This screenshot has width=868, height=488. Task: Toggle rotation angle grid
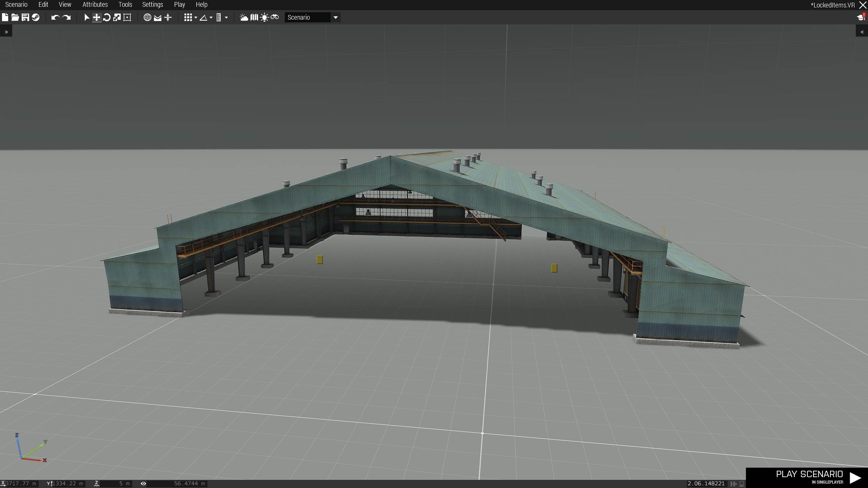[203, 17]
